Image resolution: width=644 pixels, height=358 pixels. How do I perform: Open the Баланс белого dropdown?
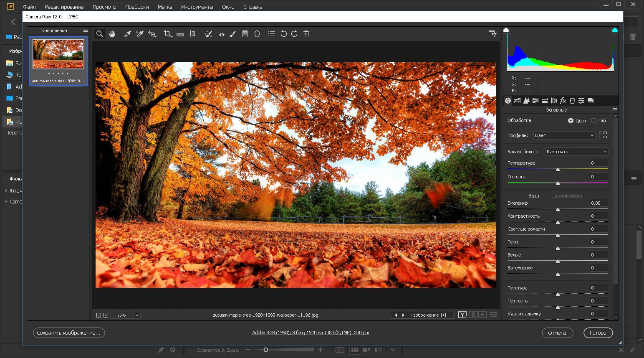coord(576,152)
